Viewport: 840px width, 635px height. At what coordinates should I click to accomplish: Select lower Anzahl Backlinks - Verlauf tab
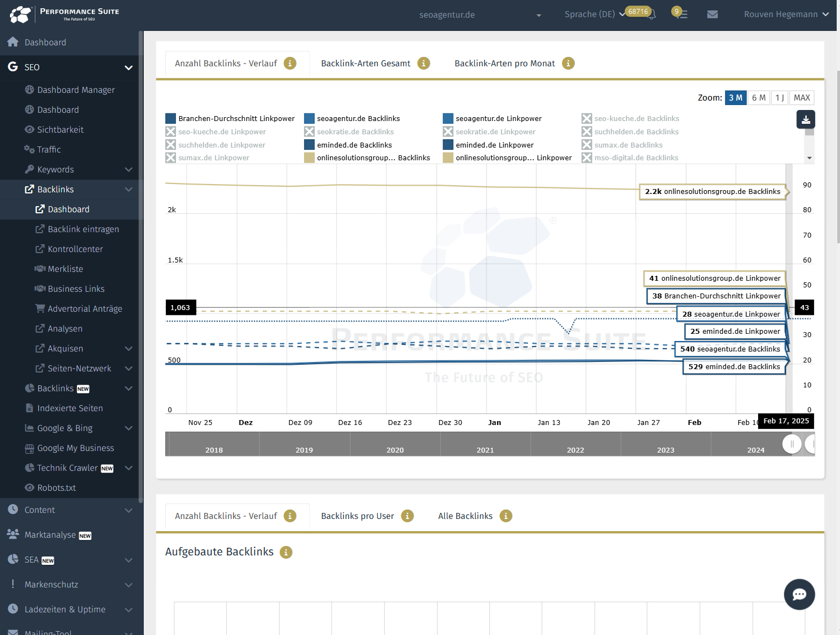[226, 516]
